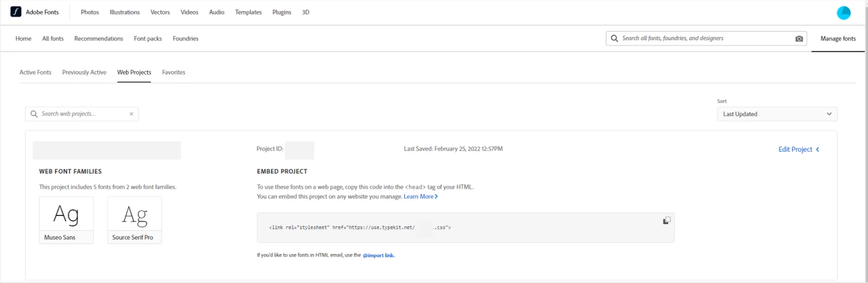Screen dimensions: 868x283
Task: Click the Learn More link
Action: (421, 197)
